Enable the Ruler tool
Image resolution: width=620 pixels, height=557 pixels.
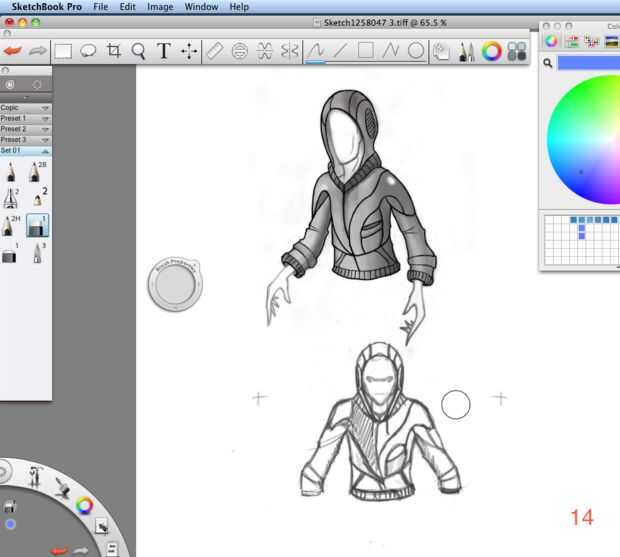(x=215, y=50)
